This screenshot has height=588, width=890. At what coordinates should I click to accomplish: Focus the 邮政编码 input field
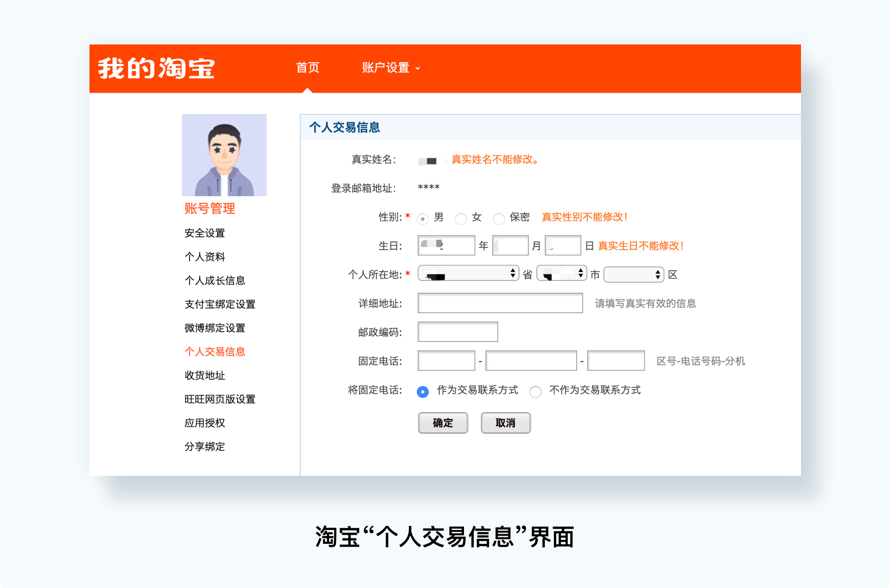458,332
